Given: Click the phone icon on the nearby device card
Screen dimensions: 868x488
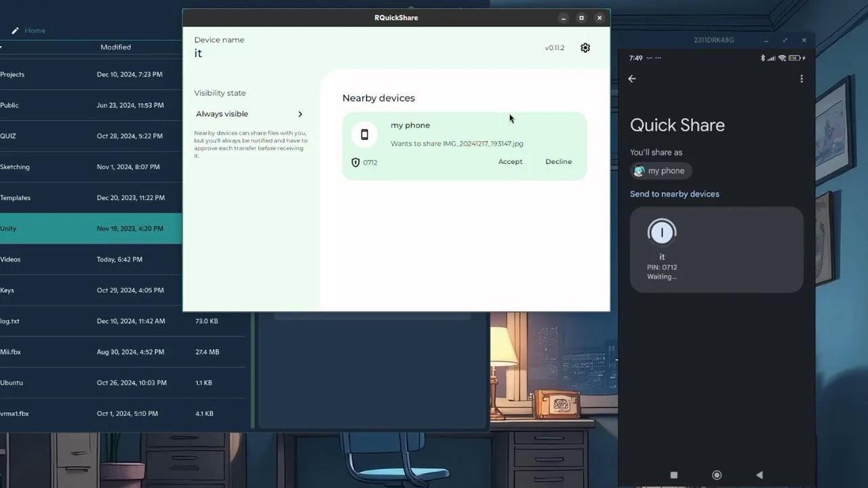Looking at the screenshot, I should pos(364,134).
